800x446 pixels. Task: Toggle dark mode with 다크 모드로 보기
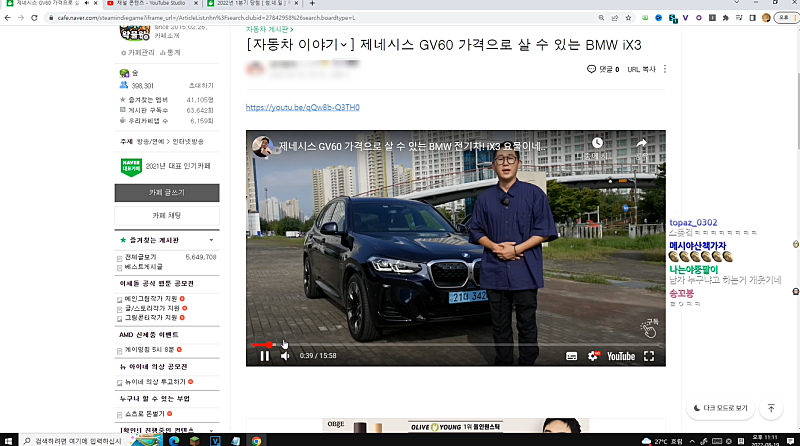click(720, 408)
